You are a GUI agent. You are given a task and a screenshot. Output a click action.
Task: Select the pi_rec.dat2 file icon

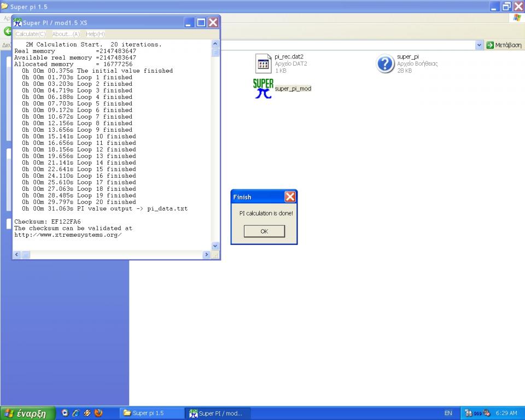tap(263, 63)
